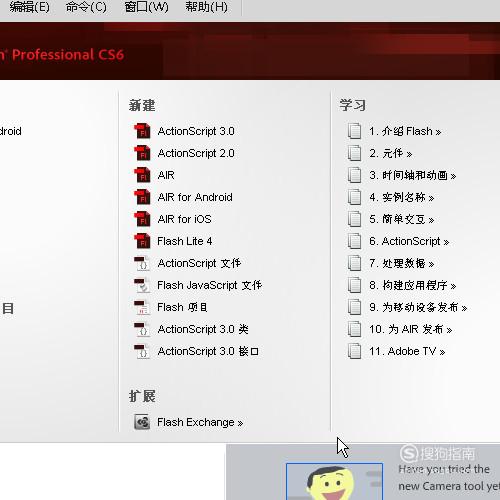This screenshot has width=500, height=500.
Task: Open tutorial 4. 实例名称
Action: click(x=402, y=197)
